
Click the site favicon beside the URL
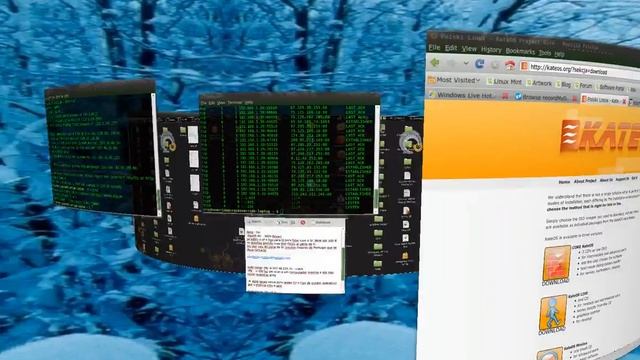(524, 66)
